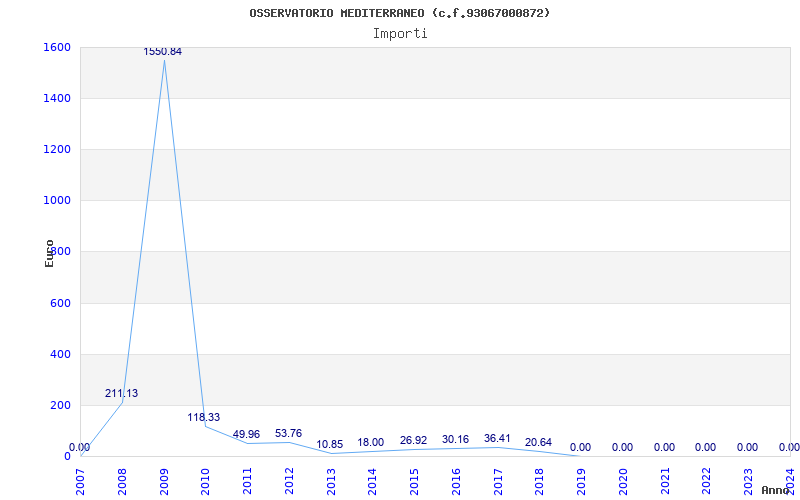Click the 36.41 data label
Screen dimensions: 800x500
(497, 438)
